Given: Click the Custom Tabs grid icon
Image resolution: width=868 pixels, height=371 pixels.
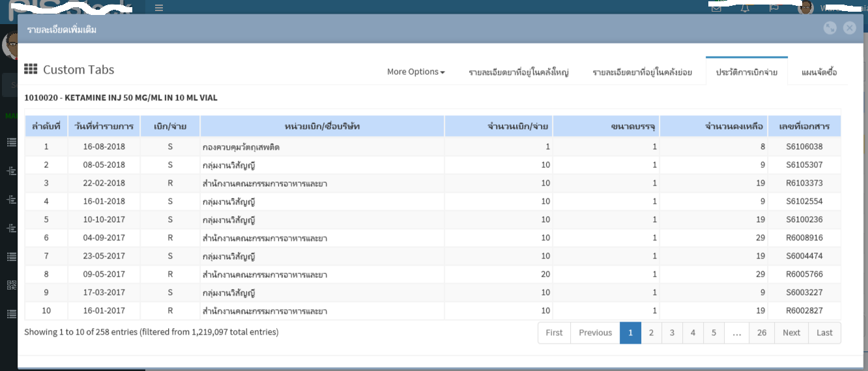Looking at the screenshot, I should pos(31,69).
